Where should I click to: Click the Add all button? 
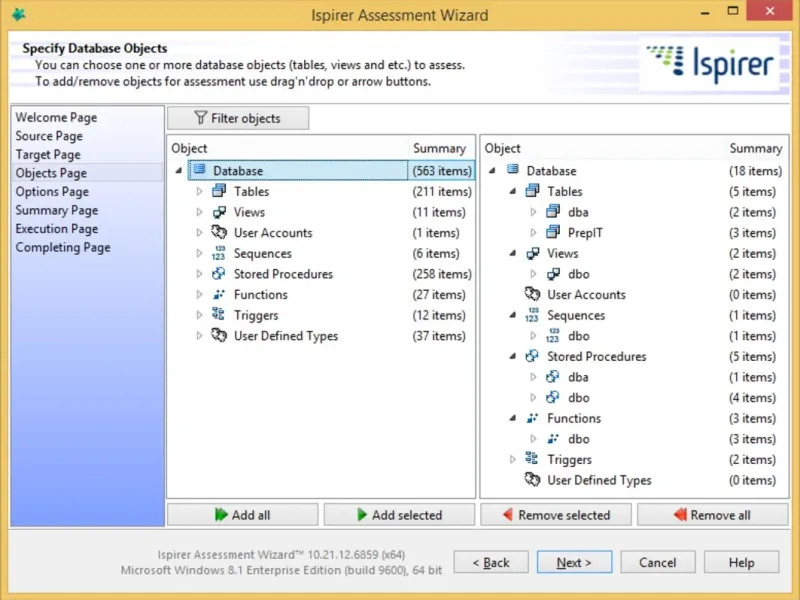pyautogui.click(x=243, y=515)
